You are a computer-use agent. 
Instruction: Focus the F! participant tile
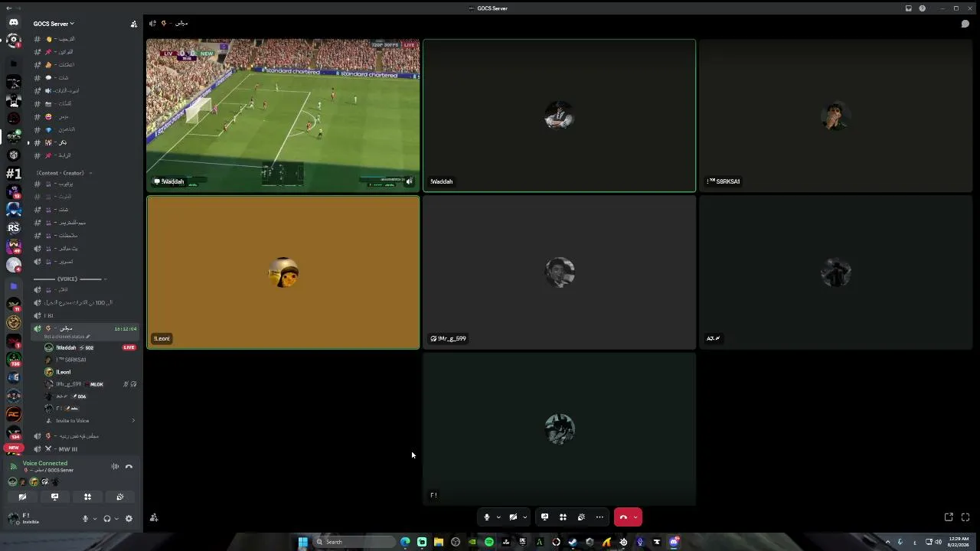pos(559,429)
